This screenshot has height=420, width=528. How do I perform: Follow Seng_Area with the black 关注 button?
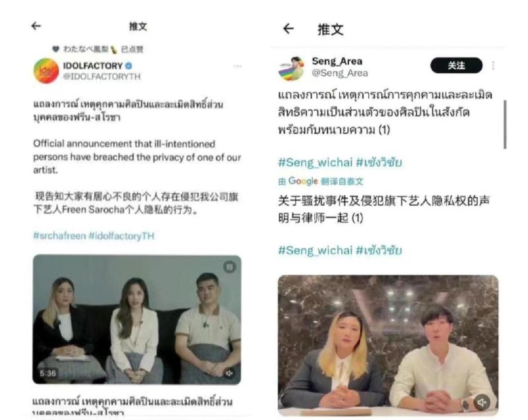coord(456,65)
